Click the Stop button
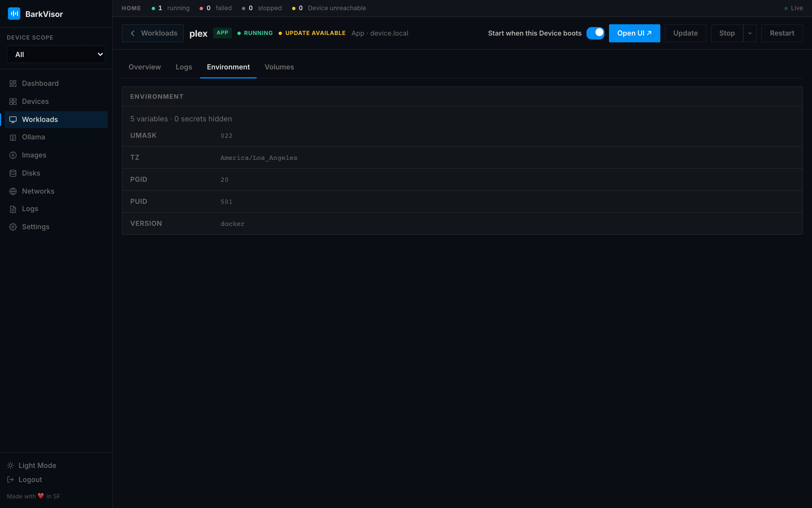This screenshot has width=812, height=508. [727, 33]
